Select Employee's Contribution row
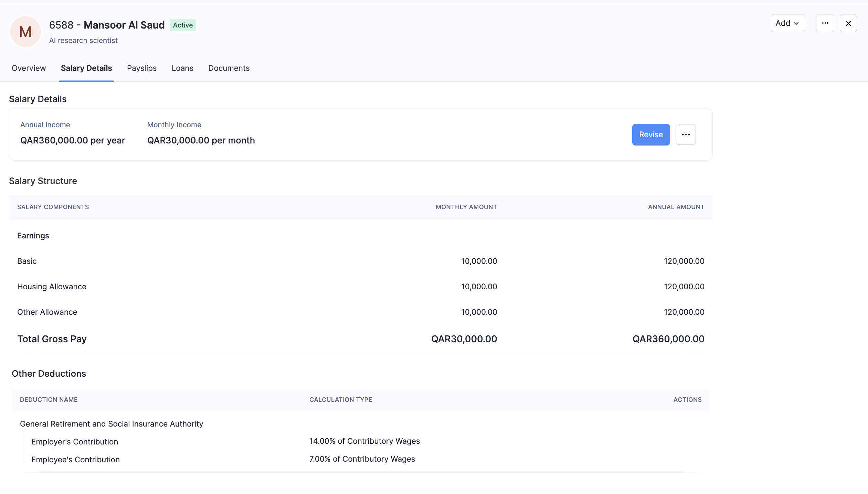This screenshot has width=868, height=494. click(x=75, y=460)
